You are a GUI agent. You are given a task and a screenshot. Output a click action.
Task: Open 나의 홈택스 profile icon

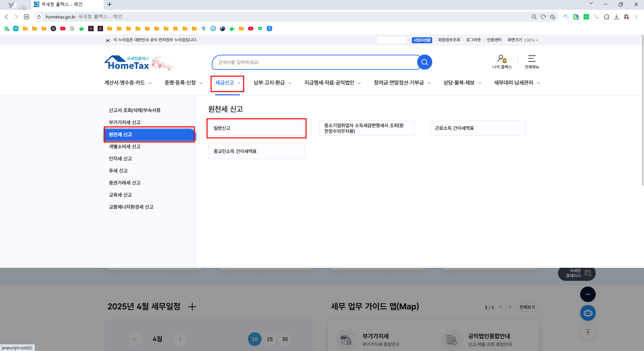501,59
